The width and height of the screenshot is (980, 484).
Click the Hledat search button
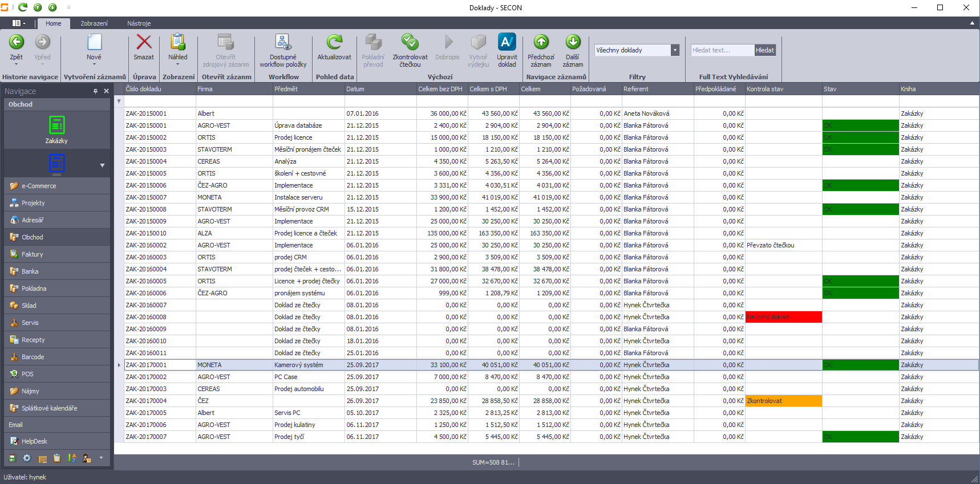tap(764, 50)
